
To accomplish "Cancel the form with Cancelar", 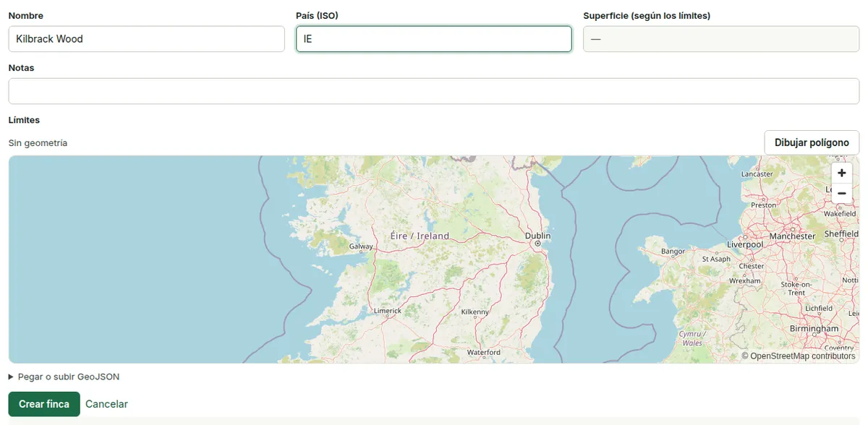I will pyautogui.click(x=106, y=404).
